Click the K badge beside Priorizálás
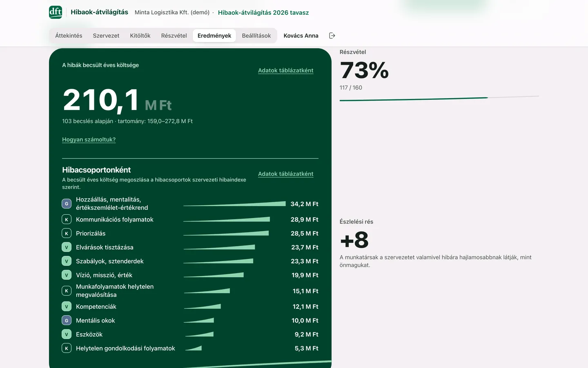 67,233
